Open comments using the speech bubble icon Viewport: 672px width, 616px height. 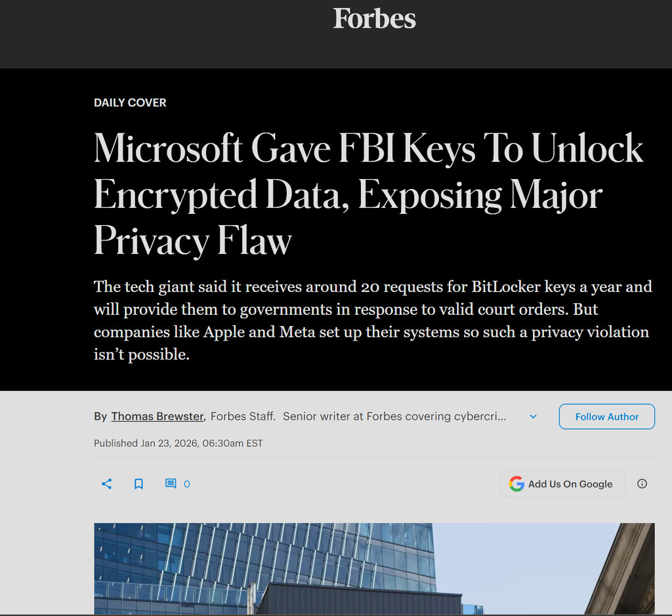pyautogui.click(x=171, y=484)
